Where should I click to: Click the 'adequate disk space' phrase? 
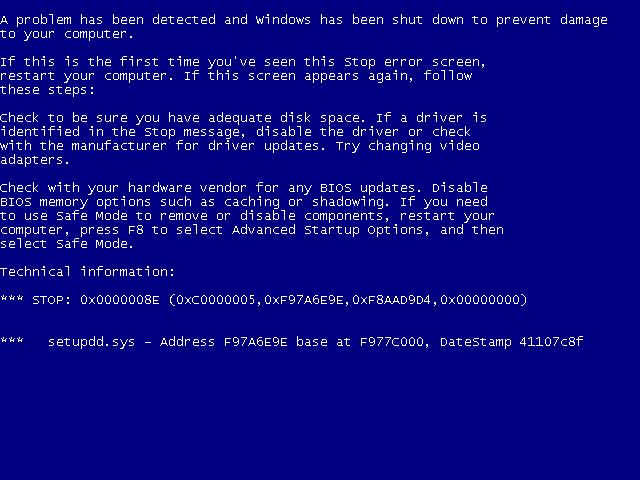pos(284,118)
